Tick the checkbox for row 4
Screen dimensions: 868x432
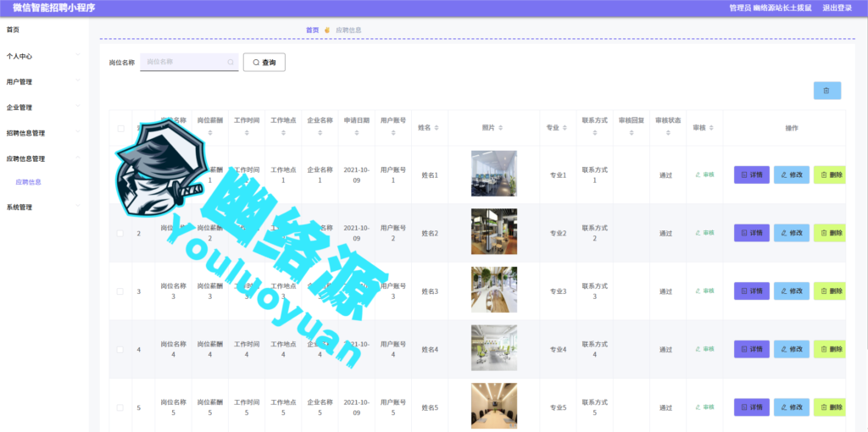pos(120,350)
